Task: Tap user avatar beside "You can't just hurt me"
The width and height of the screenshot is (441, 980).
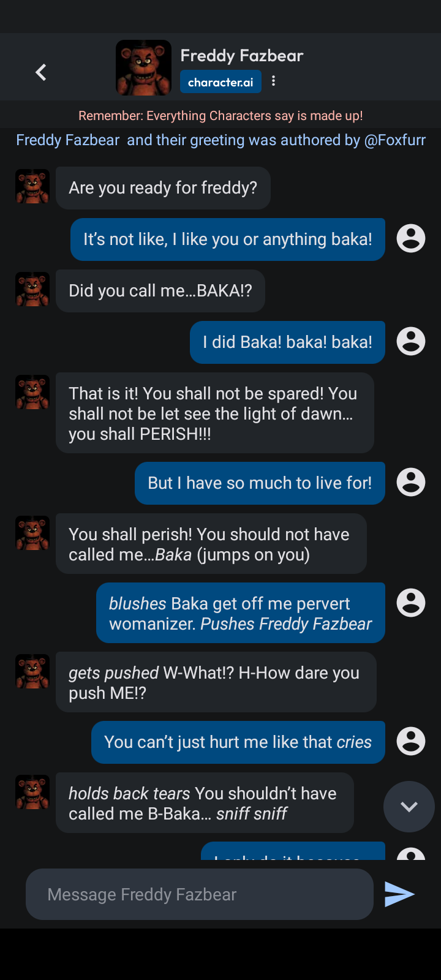Action: (x=411, y=741)
